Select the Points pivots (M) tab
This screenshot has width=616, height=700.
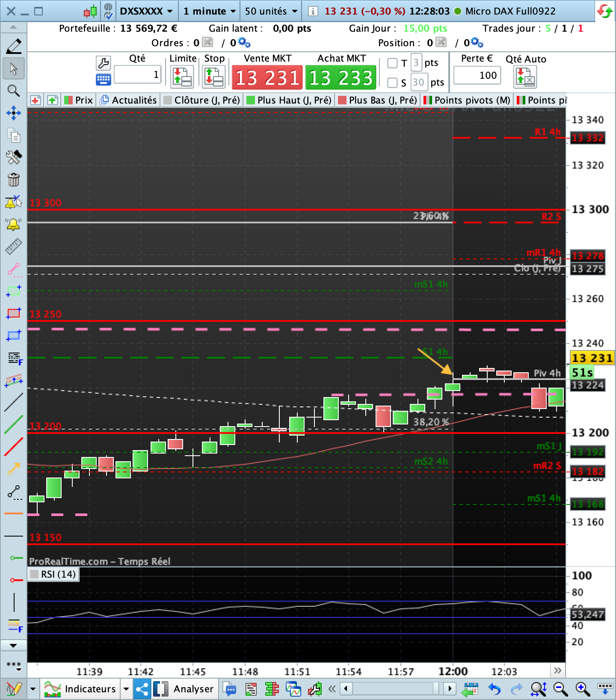point(467,100)
